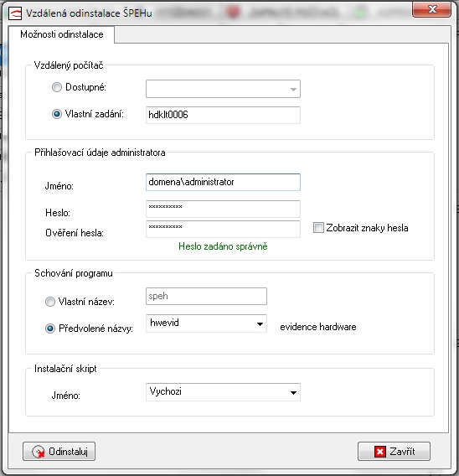Click the Odinstaluj button
Image resolution: width=459 pixels, height=476 pixels.
(x=59, y=452)
